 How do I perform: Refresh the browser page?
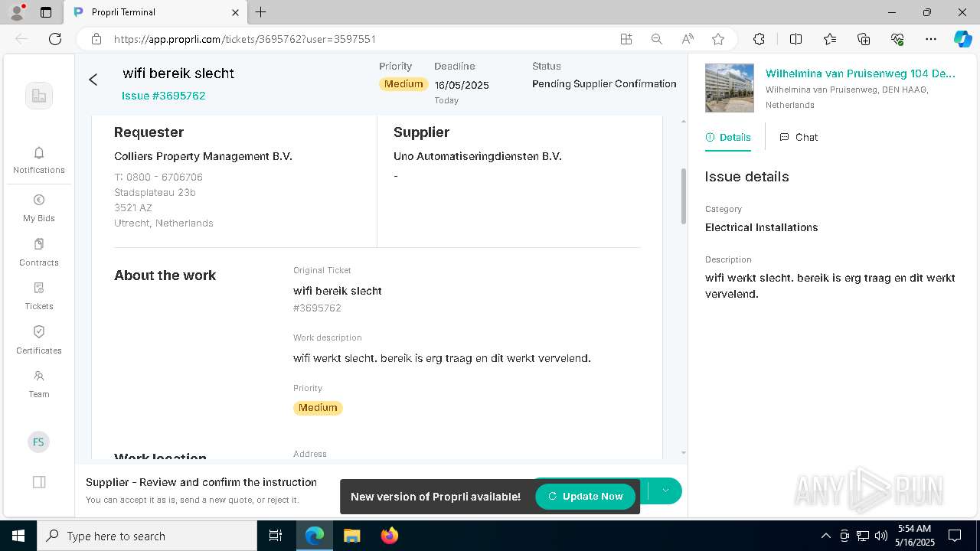55,39
